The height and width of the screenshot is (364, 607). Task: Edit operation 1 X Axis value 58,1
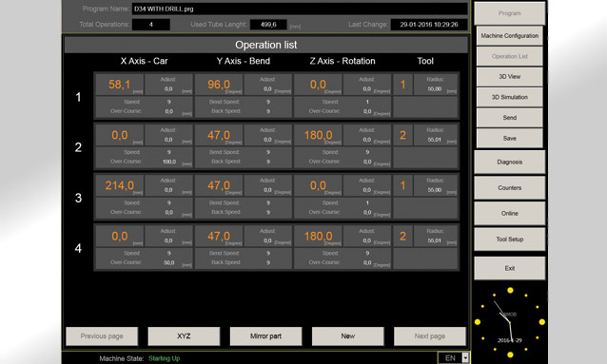[x=120, y=85]
